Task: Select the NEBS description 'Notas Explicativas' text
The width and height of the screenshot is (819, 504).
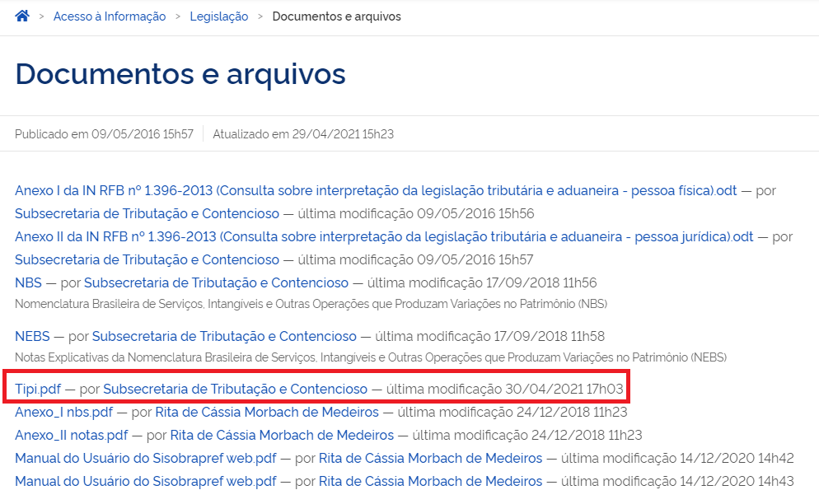Action: pyautogui.click(x=370, y=357)
